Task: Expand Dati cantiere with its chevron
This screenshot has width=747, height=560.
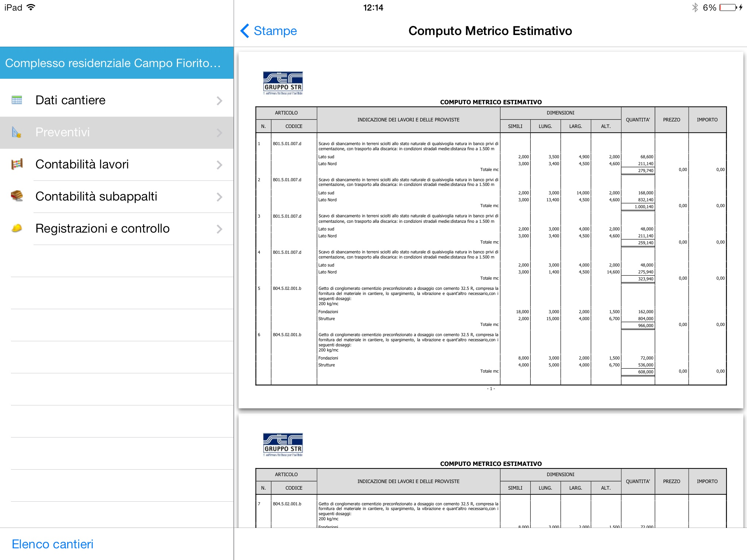Action: [x=219, y=101]
